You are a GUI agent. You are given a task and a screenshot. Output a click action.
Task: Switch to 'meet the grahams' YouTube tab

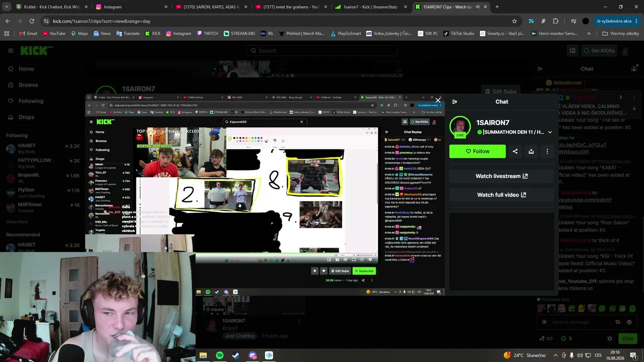point(292,7)
